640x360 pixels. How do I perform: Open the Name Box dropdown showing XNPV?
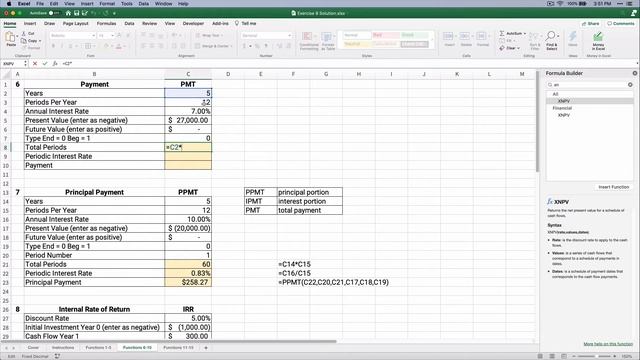click(25, 64)
